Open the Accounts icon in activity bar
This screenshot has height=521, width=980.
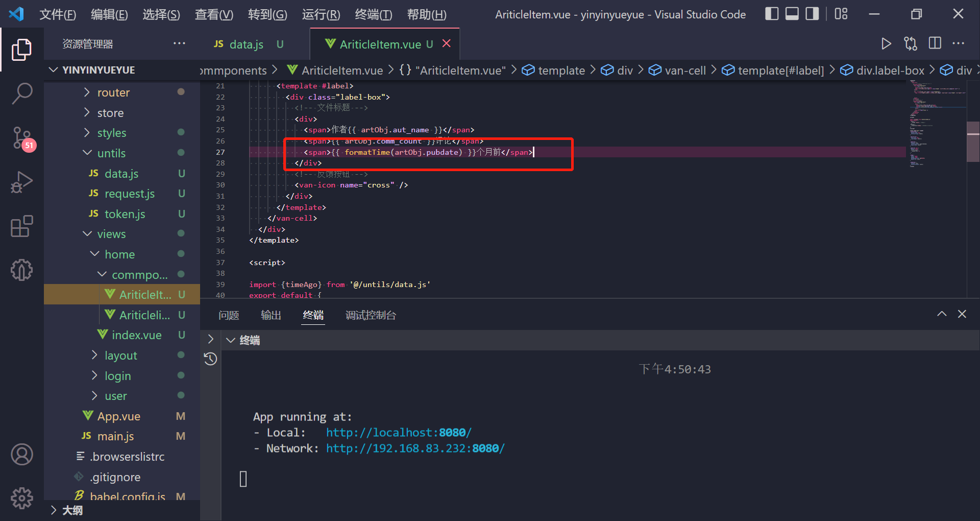click(21, 454)
